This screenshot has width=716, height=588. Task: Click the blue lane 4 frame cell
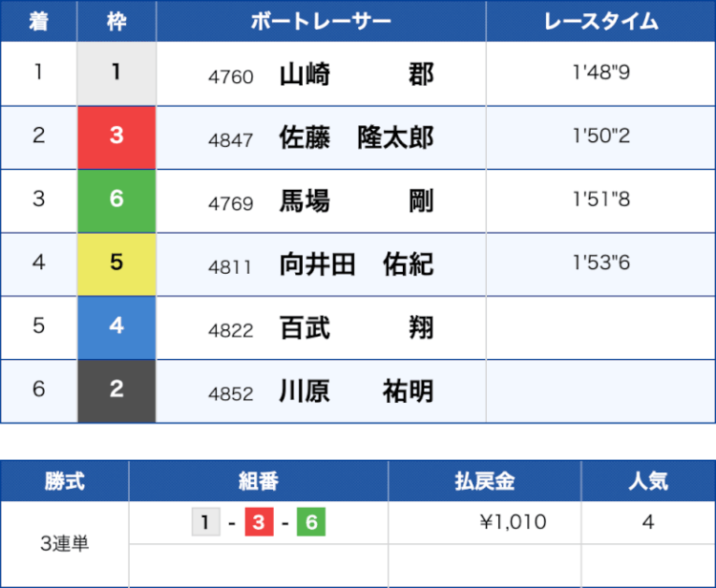tap(116, 327)
